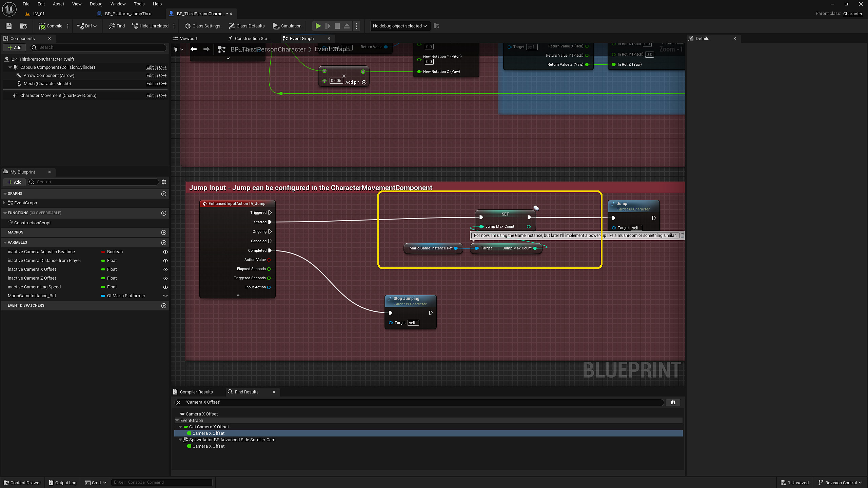Collapse the VARIABLES section
Image resolution: width=868 pixels, height=488 pixels.
5,243
